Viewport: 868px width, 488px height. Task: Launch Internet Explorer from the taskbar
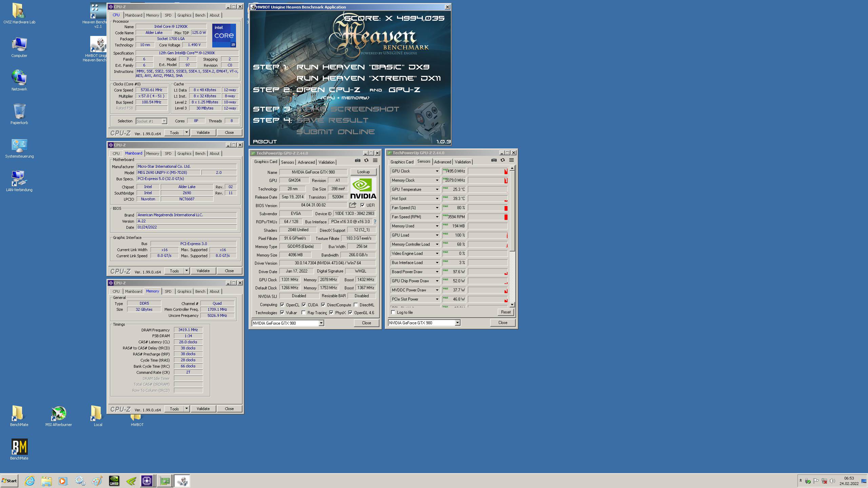click(x=30, y=481)
